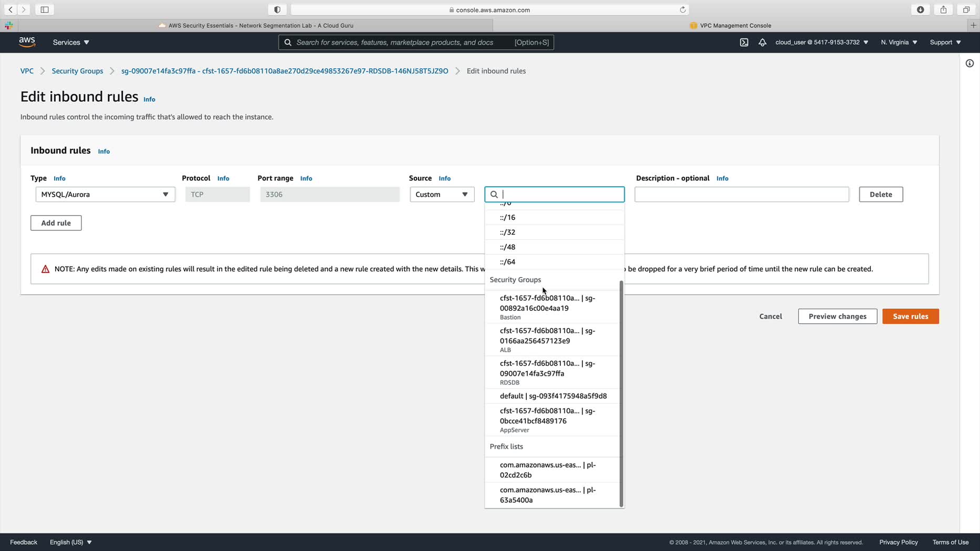Change language via English (US) dropdown
The height and width of the screenshot is (551, 980).
[x=71, y=542]
